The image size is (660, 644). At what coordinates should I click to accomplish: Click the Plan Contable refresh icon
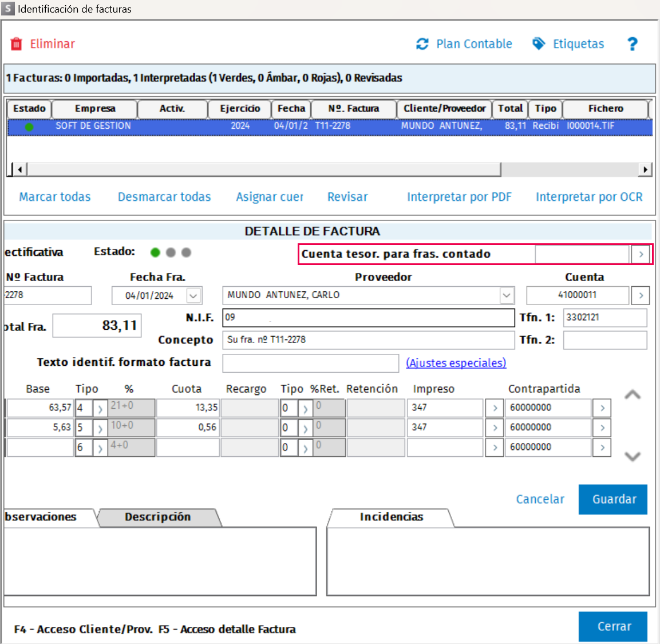coord(422,44)
